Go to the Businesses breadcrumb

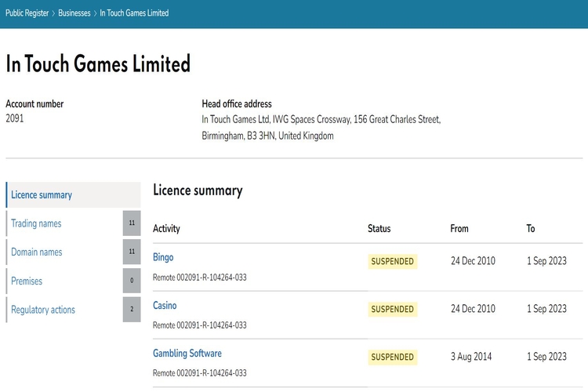click(x=74, y=13)
